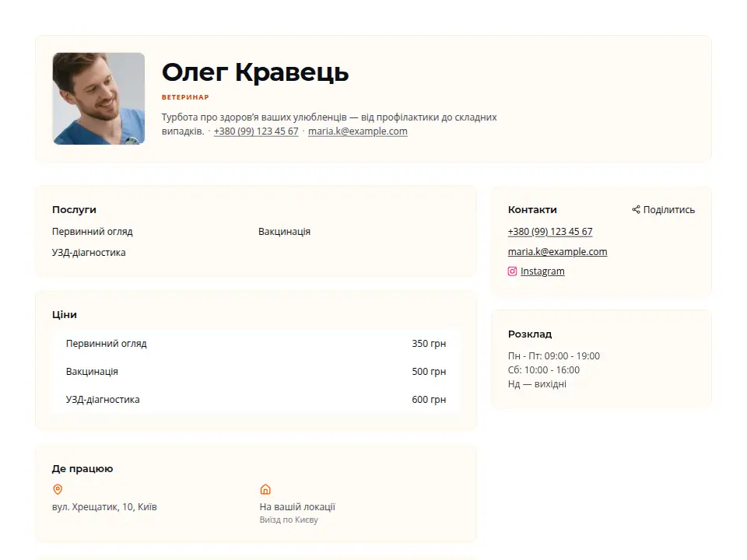Click the orange map pin icon
Image resolution: width=747 pixels, height=560 pixels.
[x=58, y=489]
